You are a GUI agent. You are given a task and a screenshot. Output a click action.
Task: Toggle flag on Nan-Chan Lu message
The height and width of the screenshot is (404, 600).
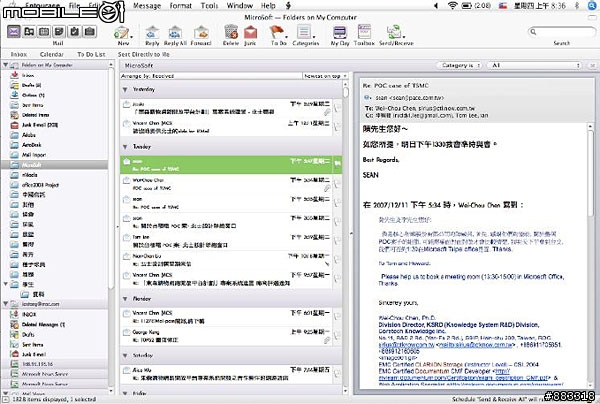pyautogui.click(x=337, y=260)
